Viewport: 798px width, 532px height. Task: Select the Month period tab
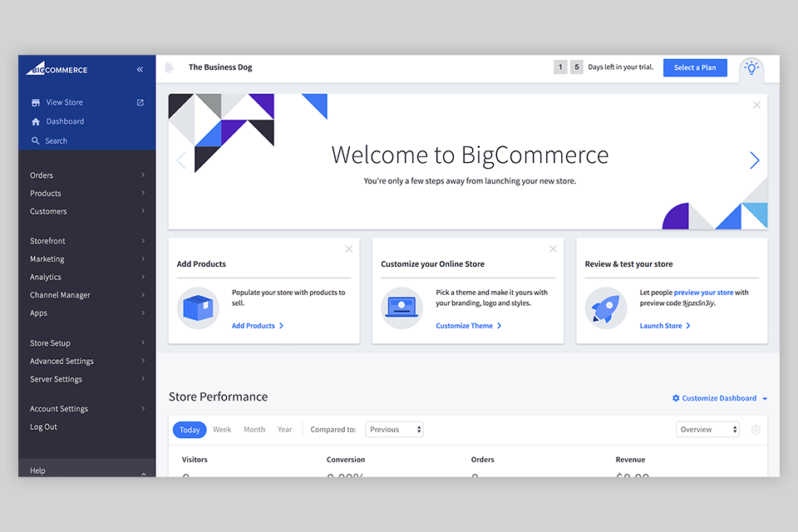click(x=254, y=430)
